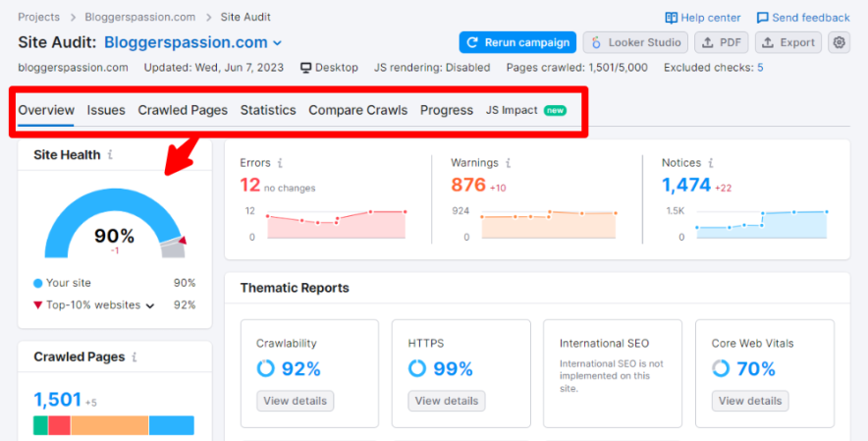The width and height of the screenshot is (868, 441).
Task: Open the Crawled Pages tab
Action: pos(183,110)
